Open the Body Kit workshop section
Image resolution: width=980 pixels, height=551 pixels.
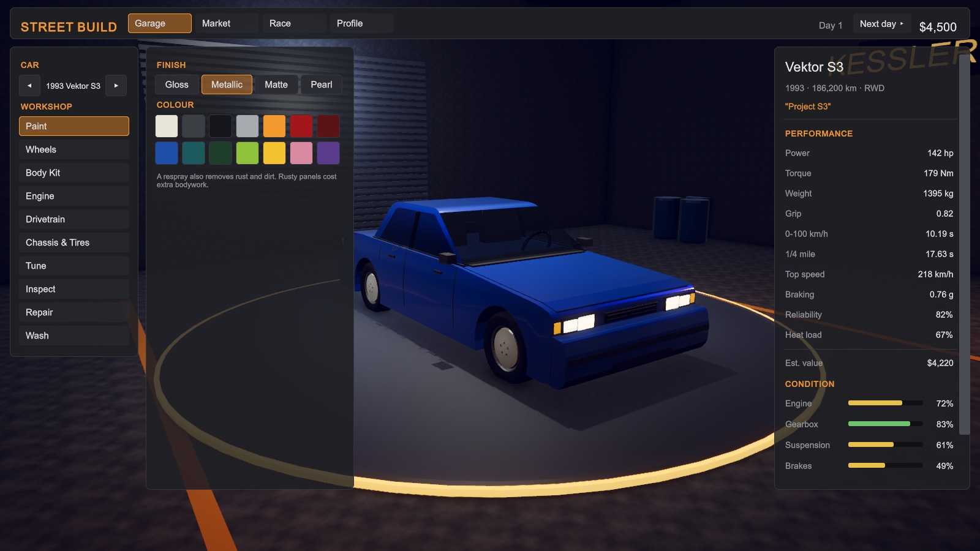[74, 173]
